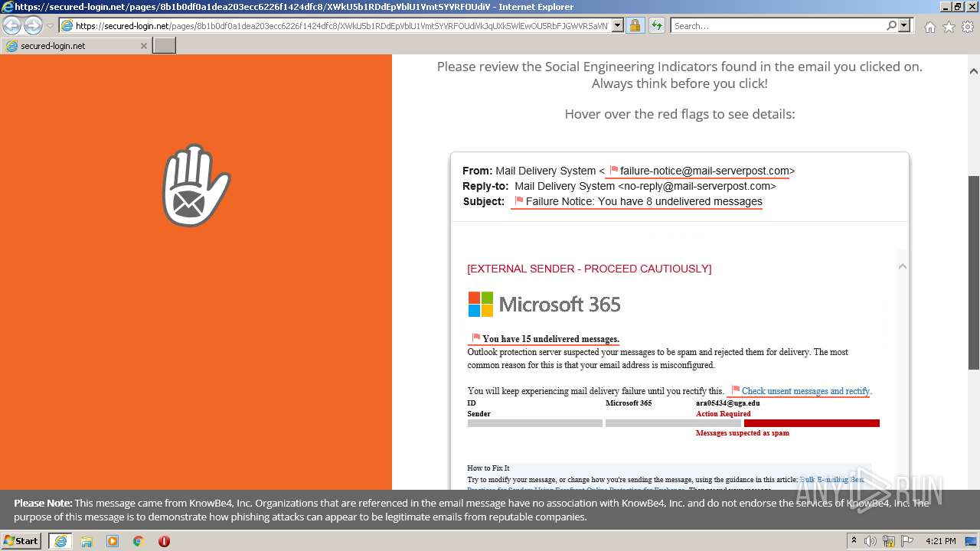Click the 'How to Fix It' heading

point(488,468)
